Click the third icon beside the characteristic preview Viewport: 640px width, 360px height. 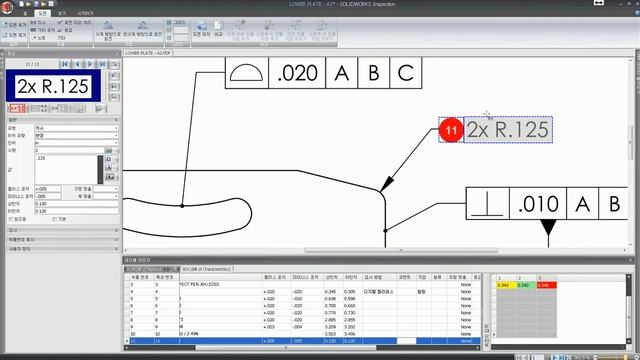click(x=114, y=86)
